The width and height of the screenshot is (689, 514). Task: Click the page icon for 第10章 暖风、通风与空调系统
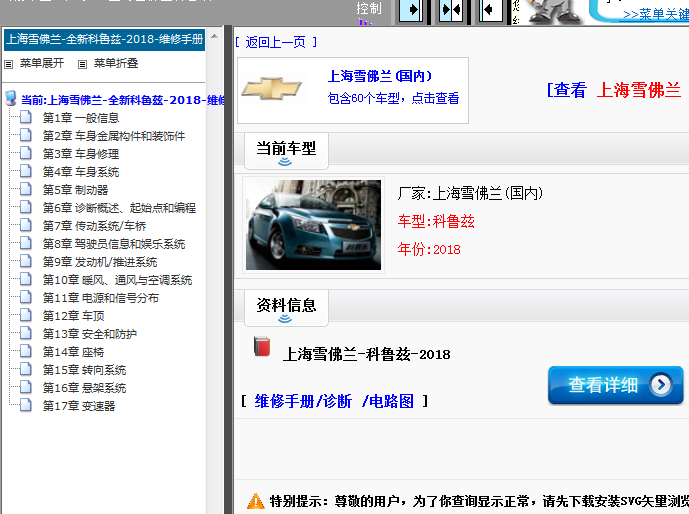26,279
